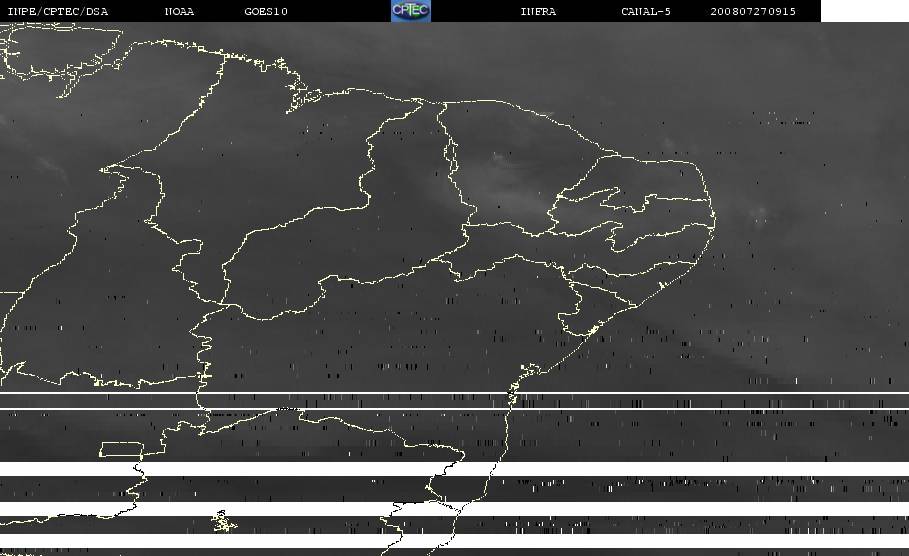
Task: Click the small rectangular outlined district on map
Action: pyautogui.click(x=120, y=448)
